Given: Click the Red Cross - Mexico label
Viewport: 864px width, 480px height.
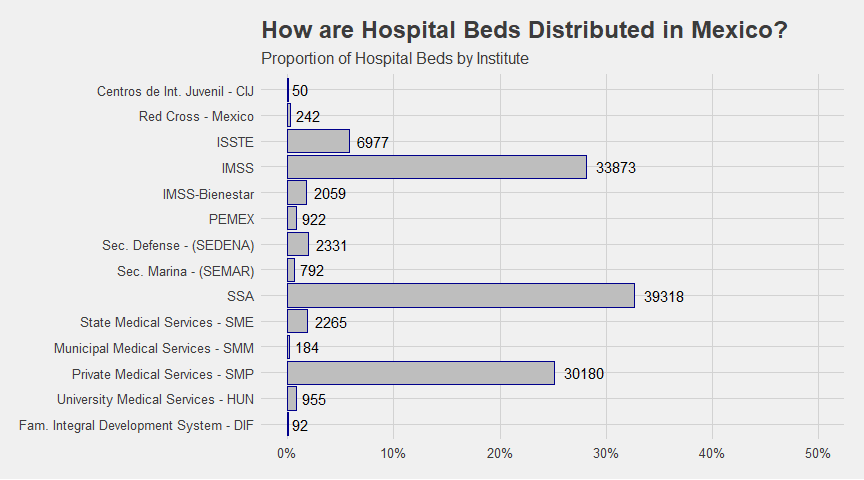Looking at the screenshot, I should tap(196, 116).
